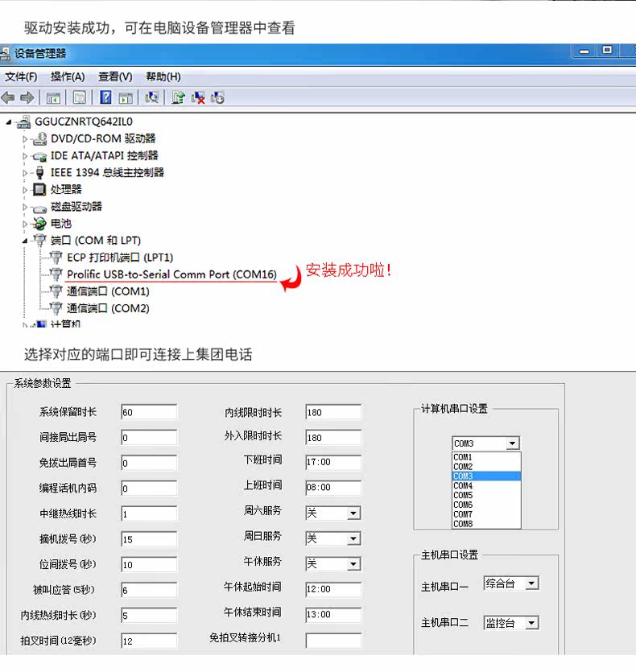Click the 摘机拨号(秒) input field
The width and height of the screenshot is (636, 672).
point(149,539)
